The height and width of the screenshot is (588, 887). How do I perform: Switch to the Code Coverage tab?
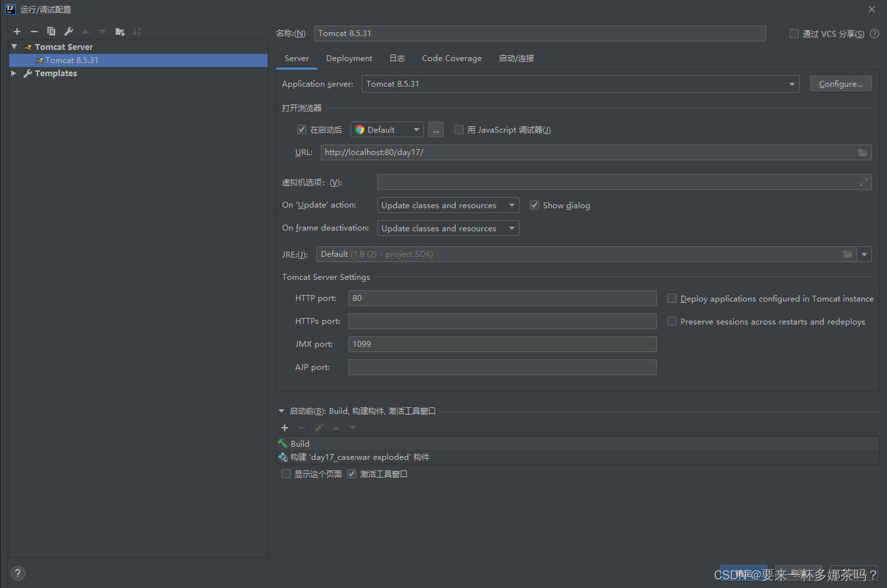pyautogui.click(x=452, y=58)
